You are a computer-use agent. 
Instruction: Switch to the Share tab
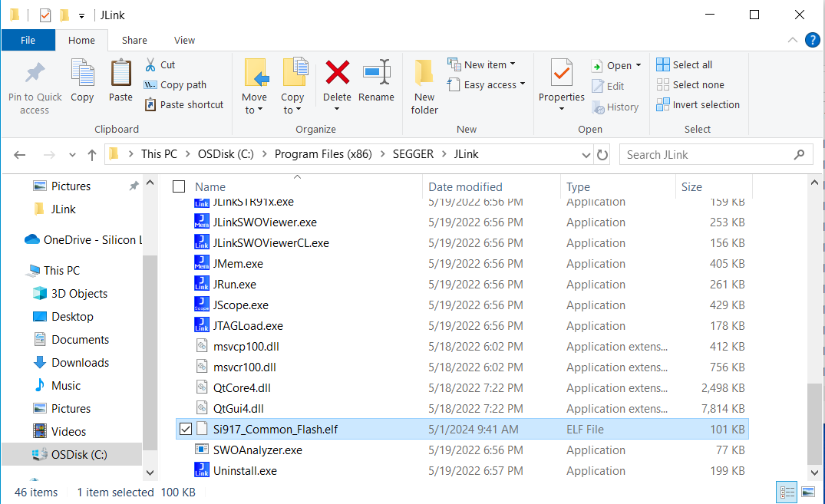point(134,40)
